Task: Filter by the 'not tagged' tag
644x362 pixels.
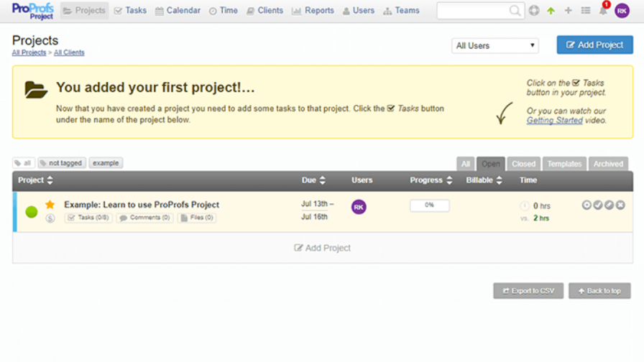Action: click(62, 163)
